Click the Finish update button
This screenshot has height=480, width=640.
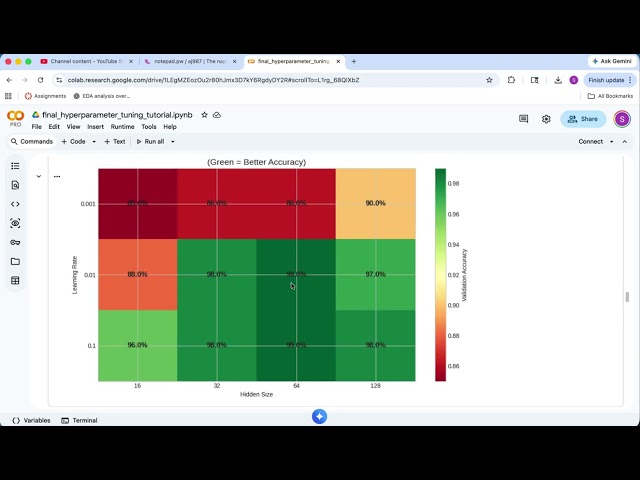[x=606, y=80]
